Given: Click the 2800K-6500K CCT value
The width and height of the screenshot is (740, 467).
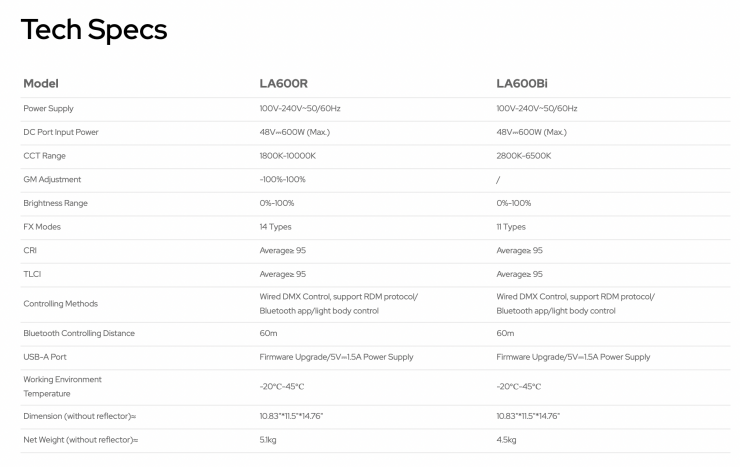Looking at the screenshot, I should (523, 156).
